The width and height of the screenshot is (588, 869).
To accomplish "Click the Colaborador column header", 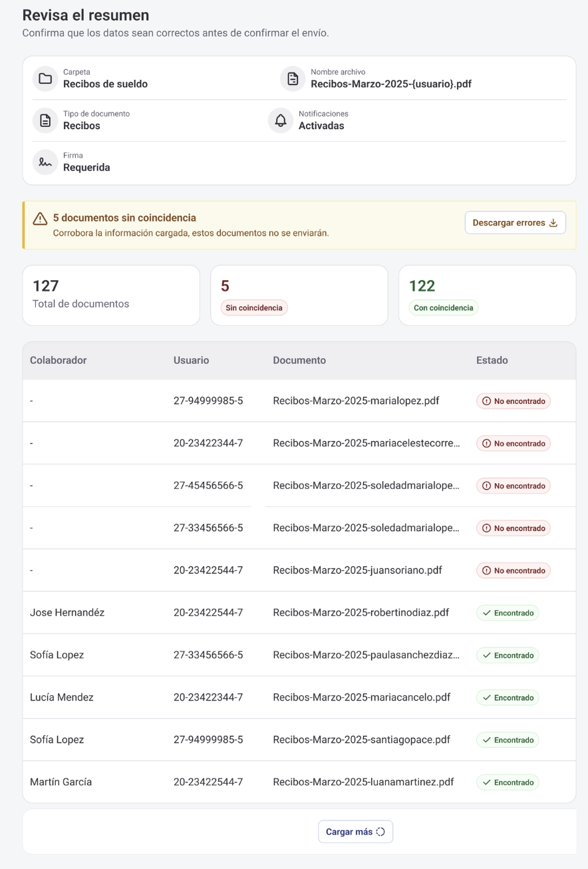I will click(59, 360).
